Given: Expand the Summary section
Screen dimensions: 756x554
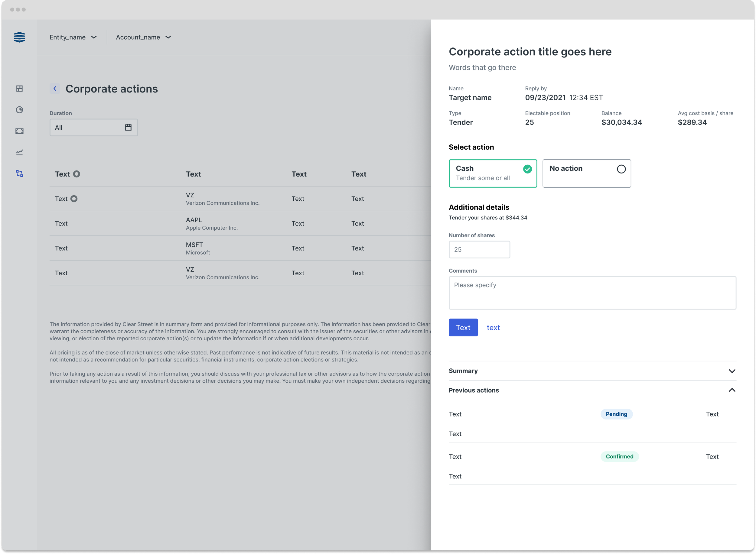Looking at the screenshot, I should click(732, 371).
